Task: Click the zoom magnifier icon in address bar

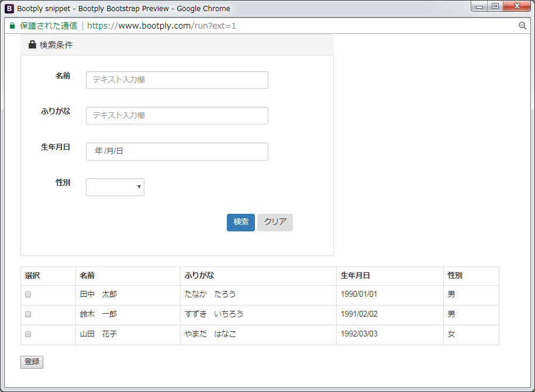Action: pos(522,26)
